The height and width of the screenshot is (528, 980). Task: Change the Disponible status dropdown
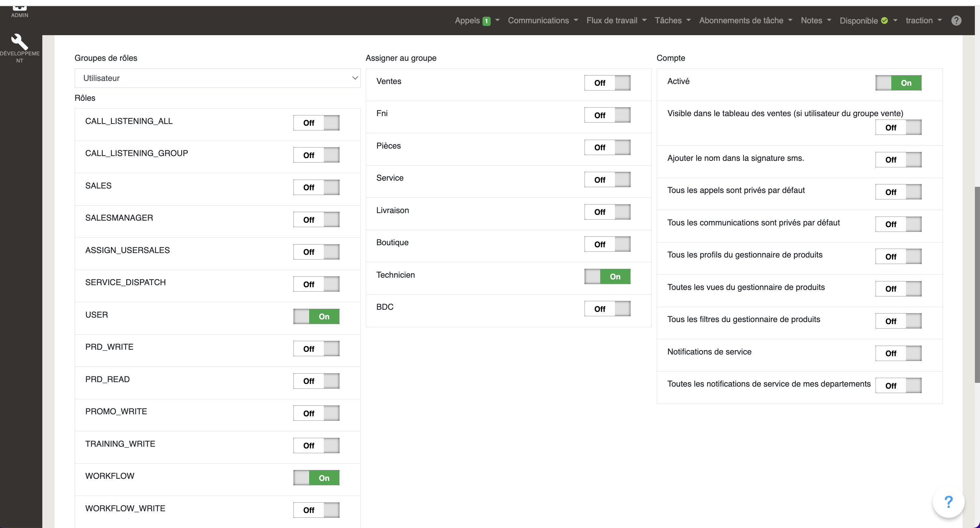(868, 20)
